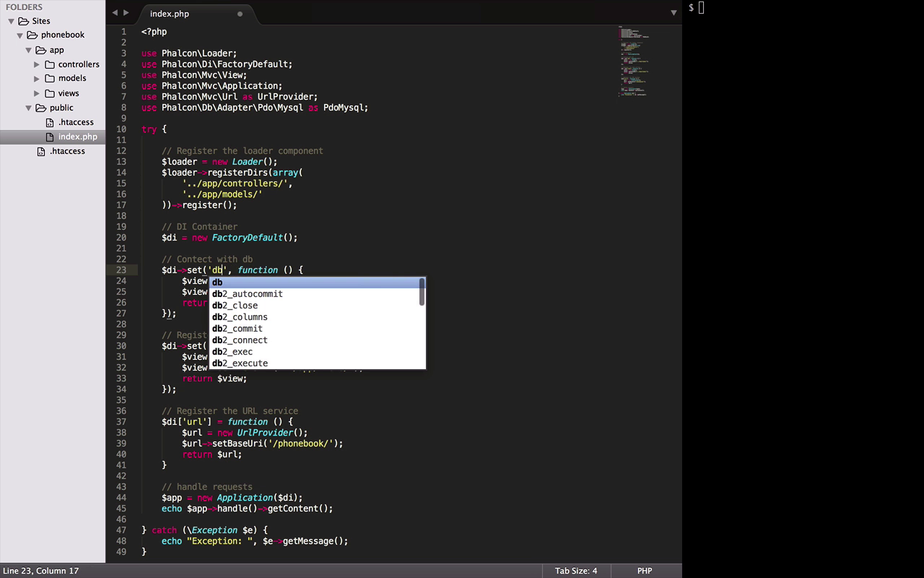Choose 'db2_columns' autocomplete suggestion
This screenshot has width=924, height=578.
pyautogui.click(x=315, y=317)
